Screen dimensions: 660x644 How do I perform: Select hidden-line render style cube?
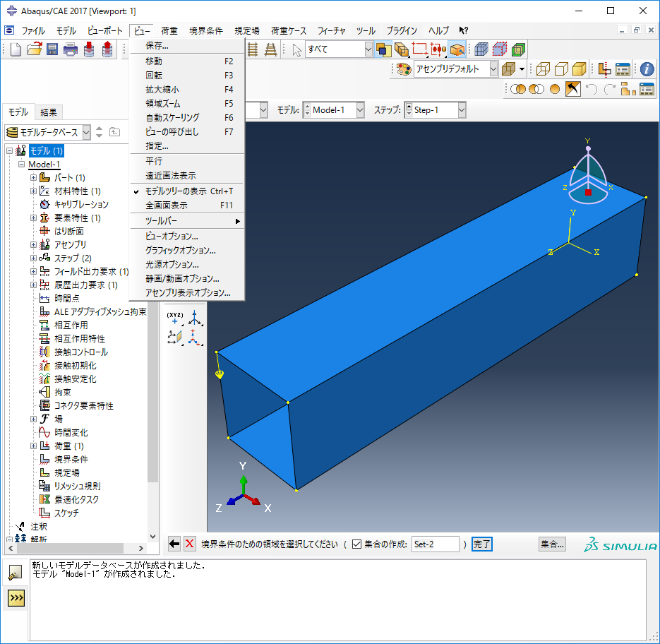tap(561, 69)
